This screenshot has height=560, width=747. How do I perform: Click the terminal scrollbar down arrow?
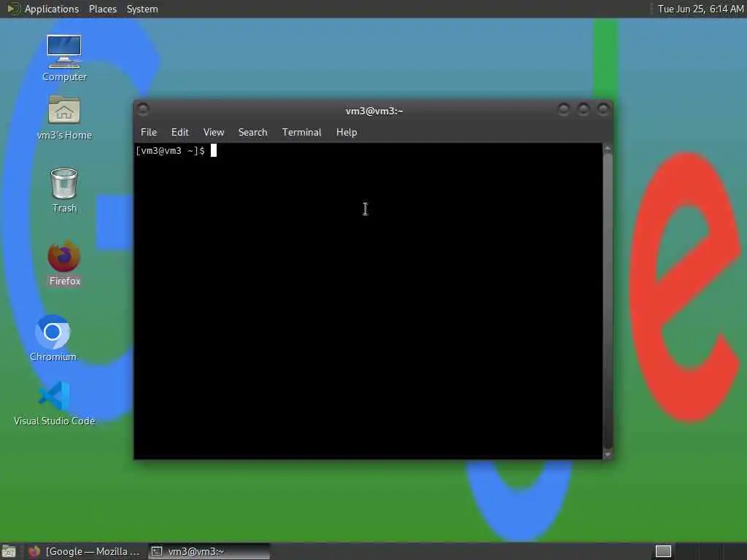pyautogui.click(x=608, y=455)
